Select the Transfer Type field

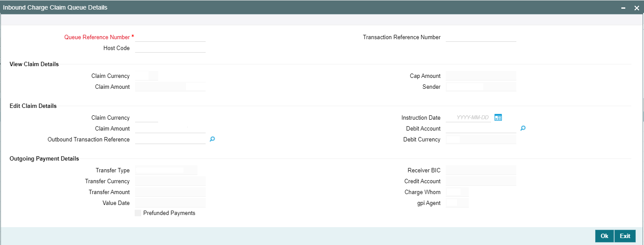coord(166,170)
